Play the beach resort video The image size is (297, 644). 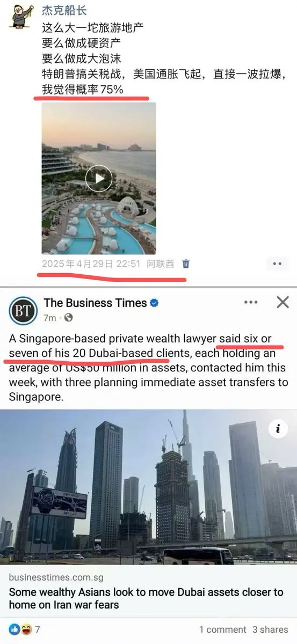[x=99, y=178]
